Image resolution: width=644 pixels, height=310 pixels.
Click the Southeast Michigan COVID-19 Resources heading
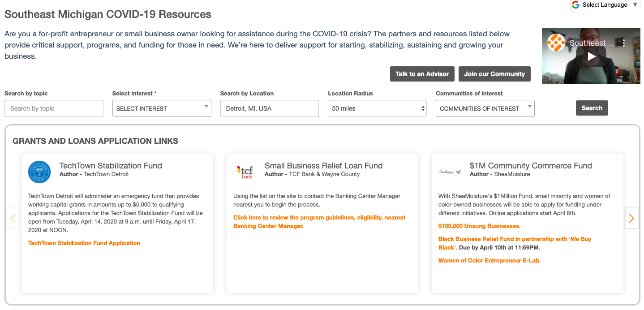point(108,14)
